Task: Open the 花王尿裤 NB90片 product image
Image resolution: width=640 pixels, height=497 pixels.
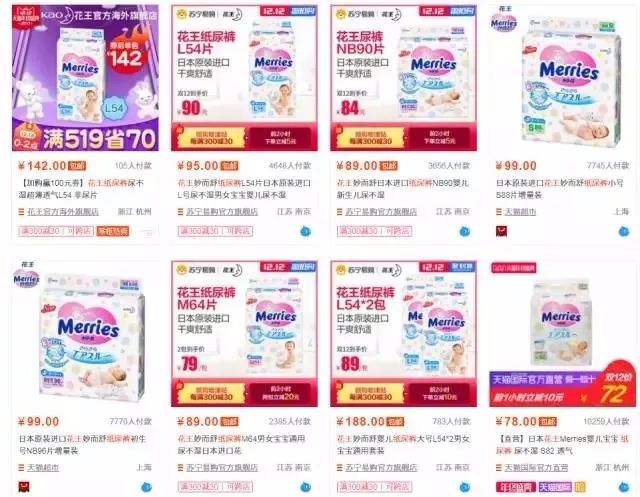Action: (x=404, y=78)
